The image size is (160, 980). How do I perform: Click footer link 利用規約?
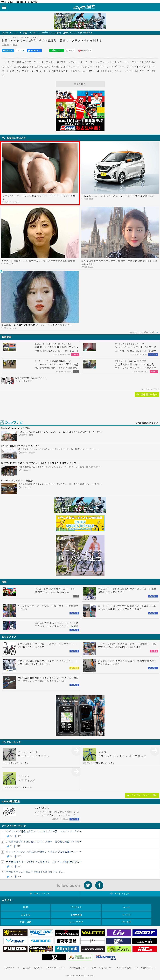pos(38,967)
